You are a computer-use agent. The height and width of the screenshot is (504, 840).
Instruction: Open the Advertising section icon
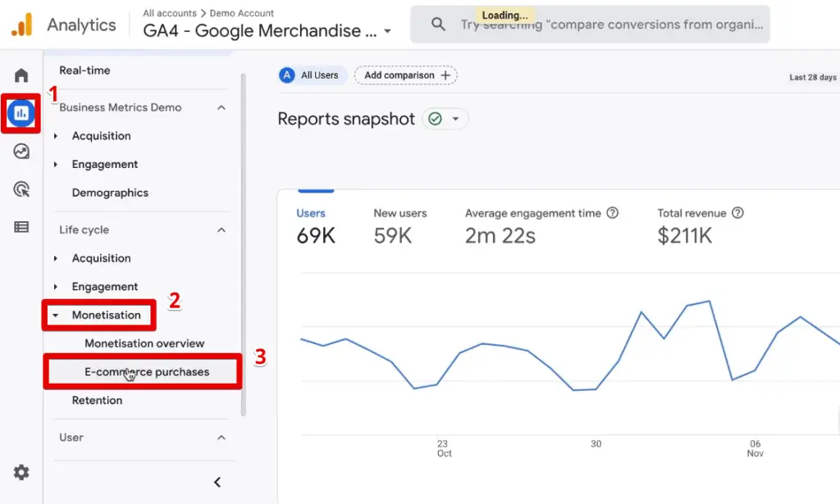tap(21, 188)
